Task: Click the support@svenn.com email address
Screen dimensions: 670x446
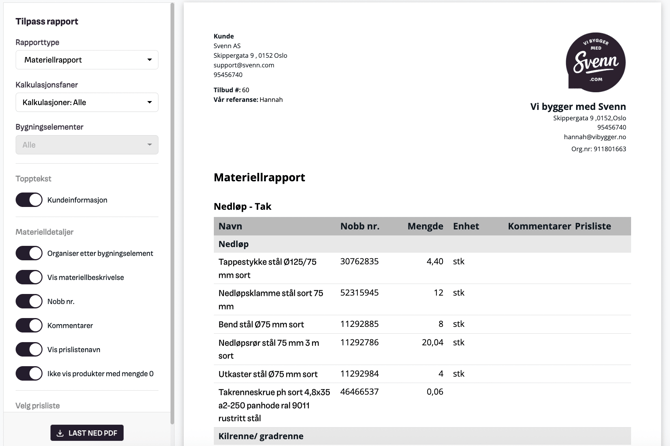Action: (x=244, y=65)
